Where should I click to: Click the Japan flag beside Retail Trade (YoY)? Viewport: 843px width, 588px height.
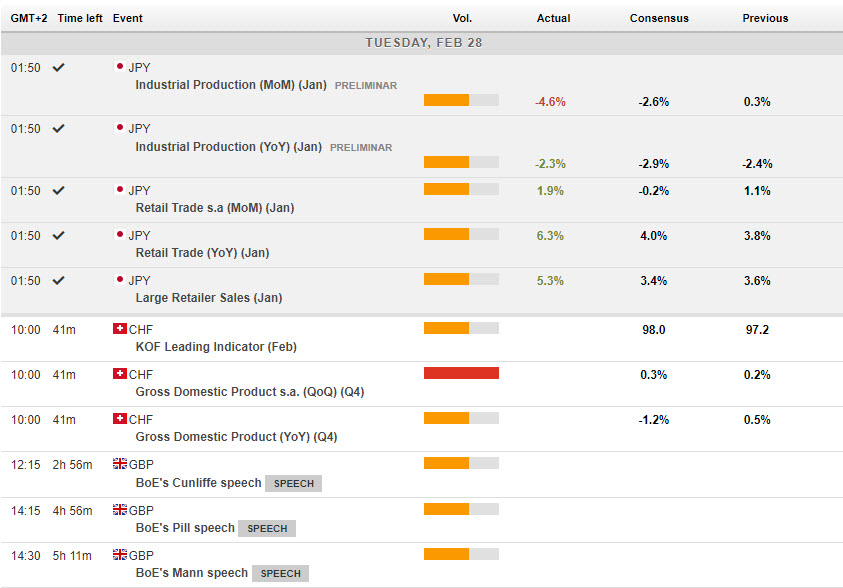tap(120, 235)
